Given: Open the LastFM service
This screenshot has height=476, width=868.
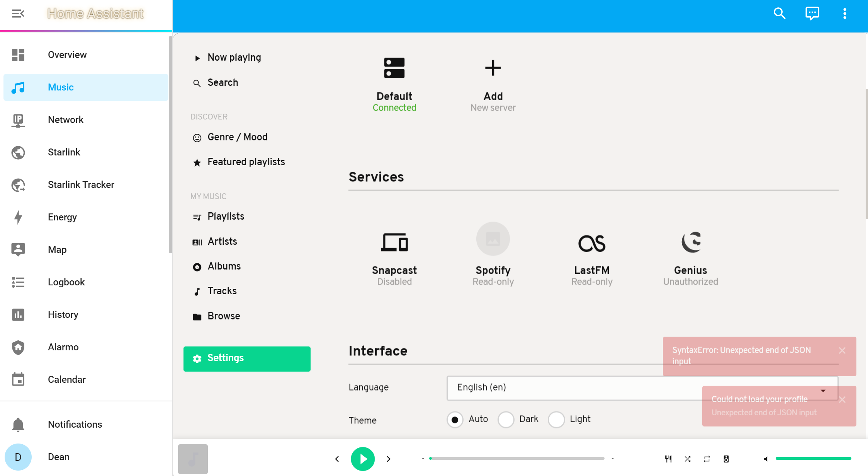Looking at the screenshot, I should [591, 255].
